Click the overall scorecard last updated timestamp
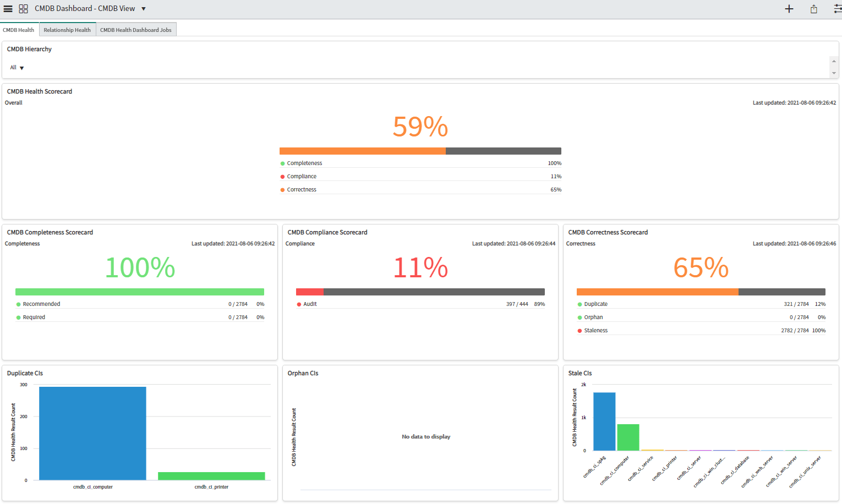 click(794, 103)
